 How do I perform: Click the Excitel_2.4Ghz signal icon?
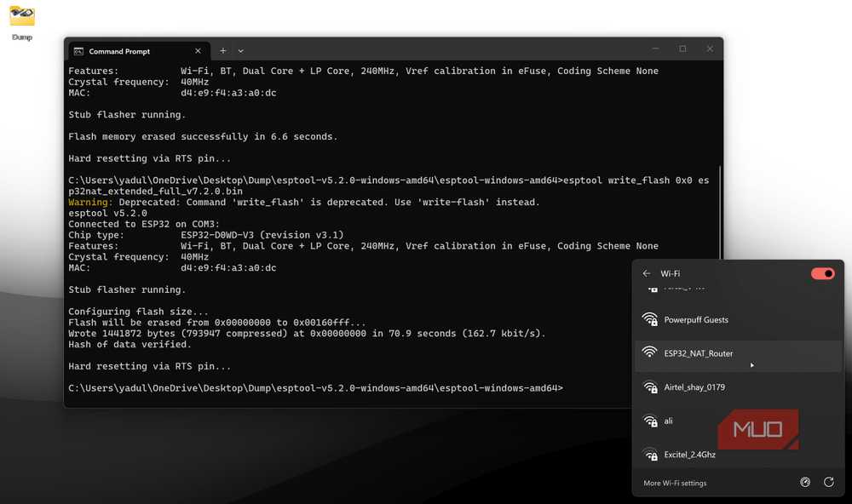pyautogui.click(x=650, y=454)
